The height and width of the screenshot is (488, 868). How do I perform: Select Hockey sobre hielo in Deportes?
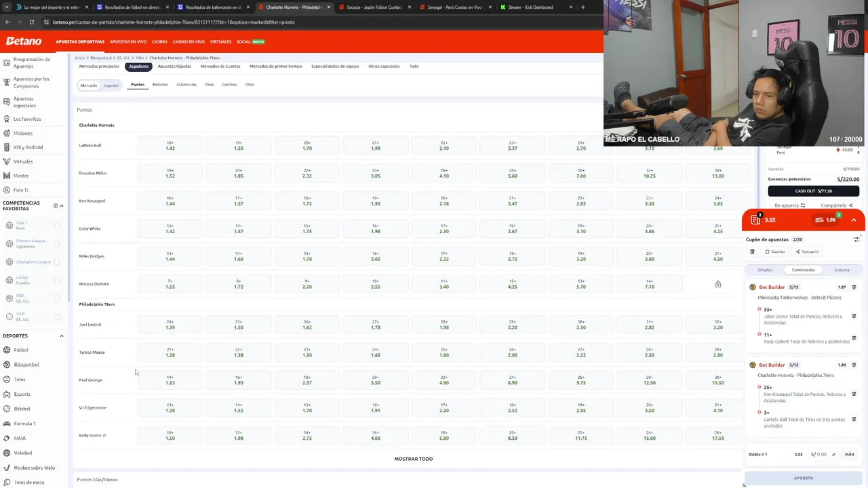coord(35,468)
